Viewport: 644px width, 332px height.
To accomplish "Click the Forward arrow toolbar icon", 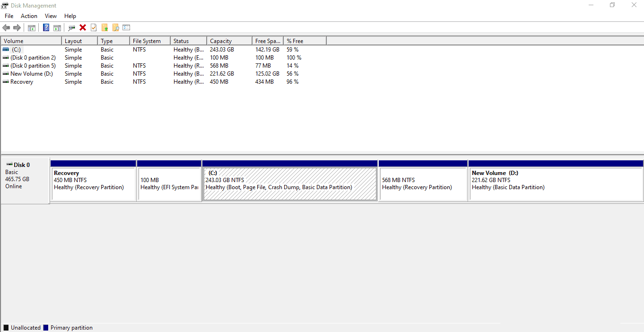I will click(17, 27).
